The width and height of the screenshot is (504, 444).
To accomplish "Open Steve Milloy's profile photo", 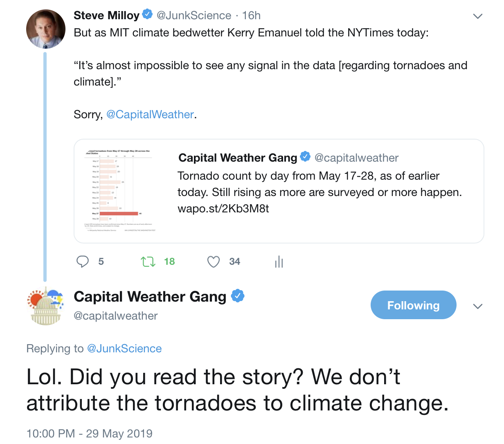I will (x=46, y=29).
